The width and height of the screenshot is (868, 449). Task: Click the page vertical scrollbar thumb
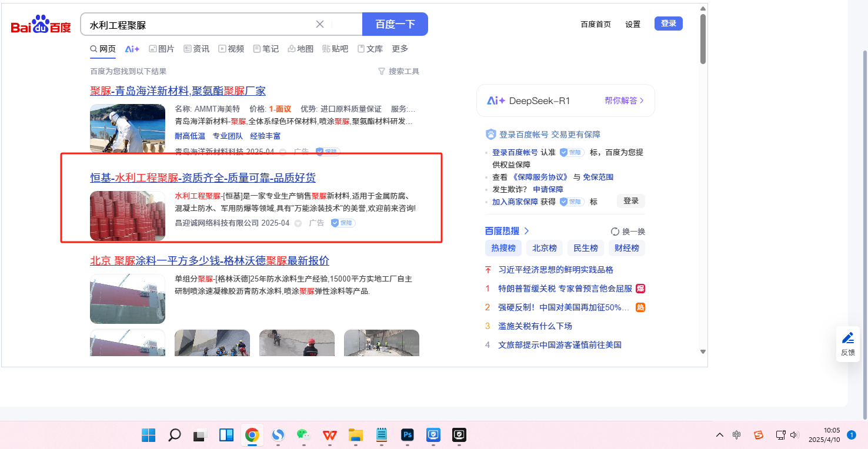pyautogui.click(x=703, y=38)
